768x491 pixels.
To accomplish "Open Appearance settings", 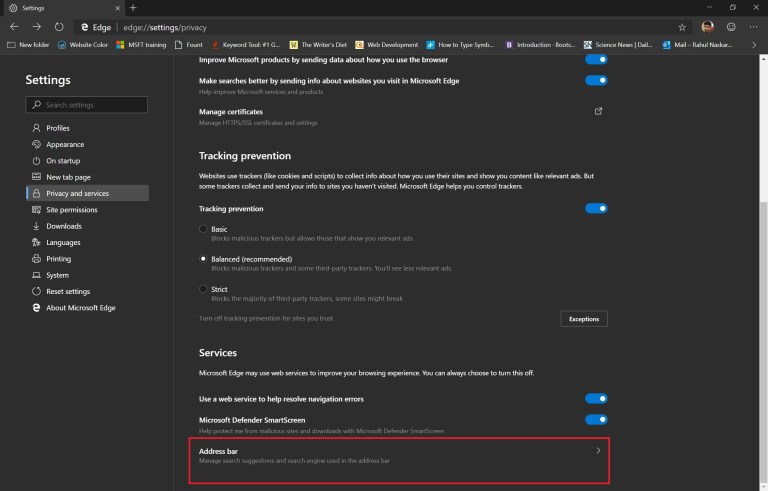I will (x=87, y=145).
